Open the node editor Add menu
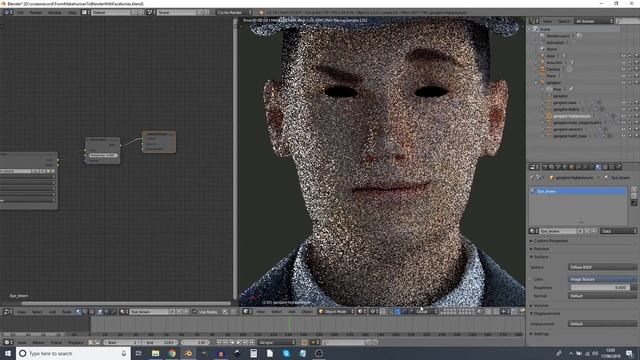This screenshot has width=640, height=360. coord(53,312)
